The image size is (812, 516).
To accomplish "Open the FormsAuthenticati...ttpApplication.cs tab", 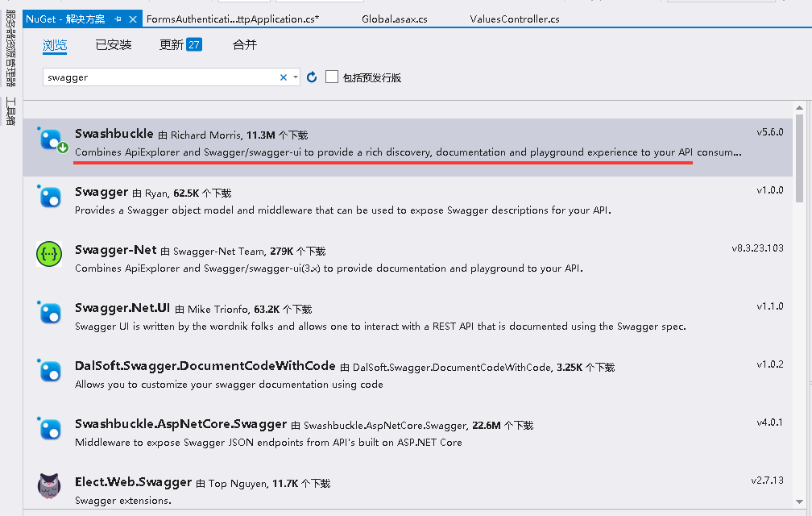I will click(x=233, y=19).
